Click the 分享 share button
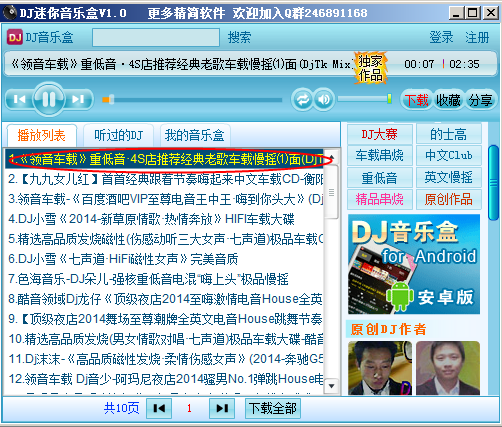502x427 pixels. pos(480,100)
